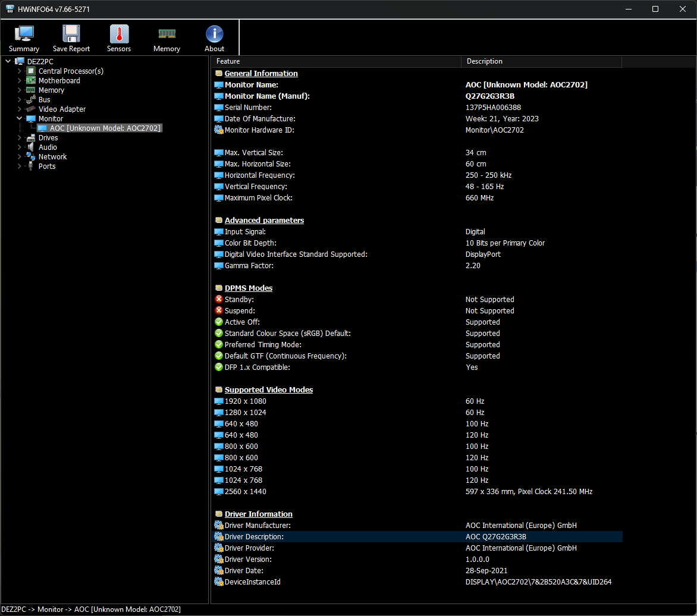Click the Bus tree node icon
This screenshot has width=697, height=616.
click(x=31, y=99)
